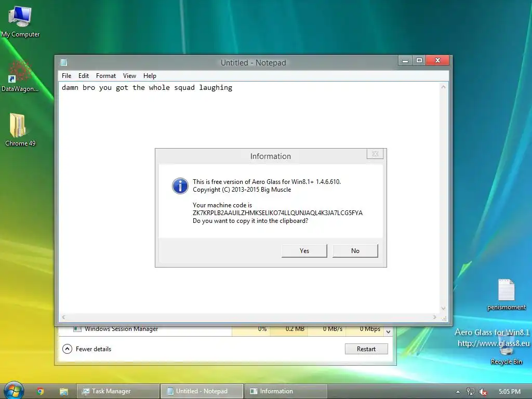This screenshot has width=532, height=399.
Task: Click Notepad horizontal scrollbar left arrow
Action: (63, 317)
